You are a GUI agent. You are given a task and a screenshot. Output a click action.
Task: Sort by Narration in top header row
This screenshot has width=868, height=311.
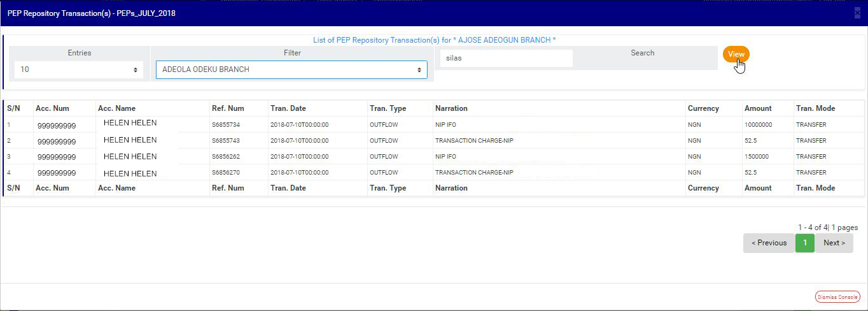click(x=451, y=108)
